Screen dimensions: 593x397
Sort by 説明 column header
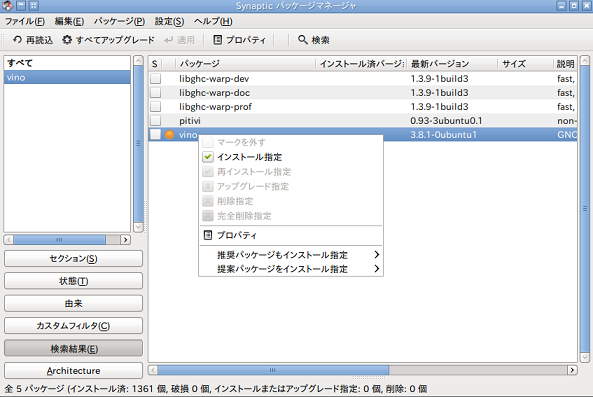tap(565, 64)
